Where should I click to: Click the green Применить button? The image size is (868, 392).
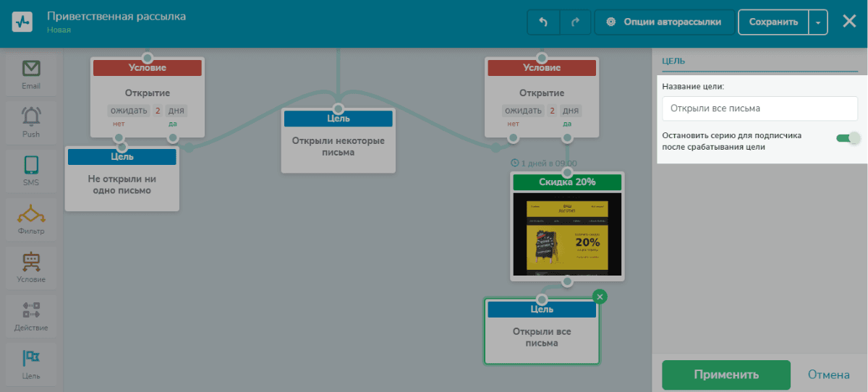[x=726, y=375]
